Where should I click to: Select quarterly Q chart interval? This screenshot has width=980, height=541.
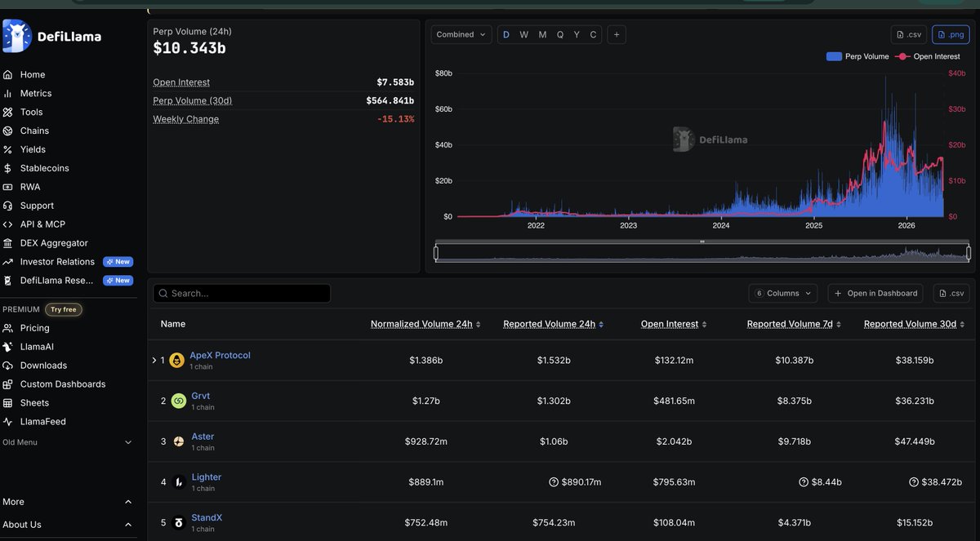coord(560,34)
